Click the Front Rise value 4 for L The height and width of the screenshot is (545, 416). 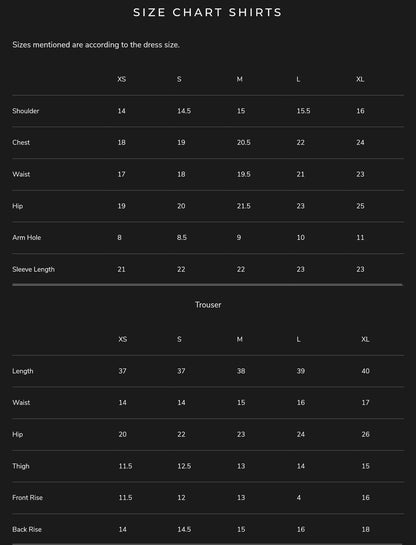[x=299, y=498]
